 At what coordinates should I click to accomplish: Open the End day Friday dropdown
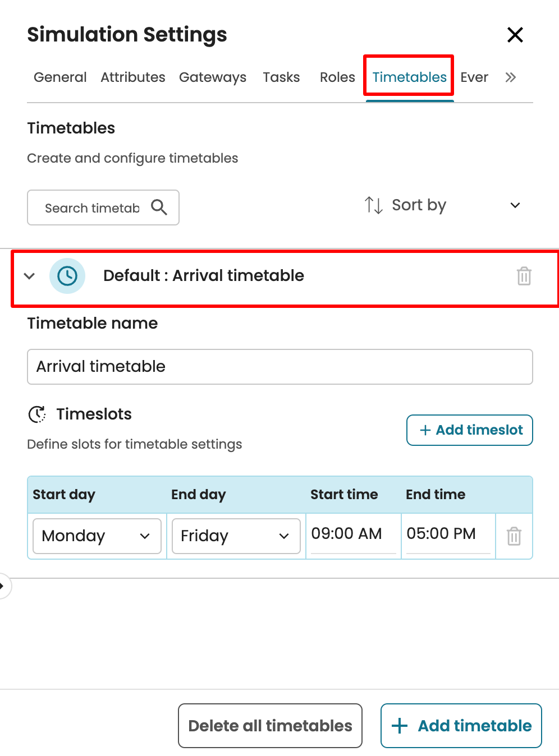coord(236,536)
